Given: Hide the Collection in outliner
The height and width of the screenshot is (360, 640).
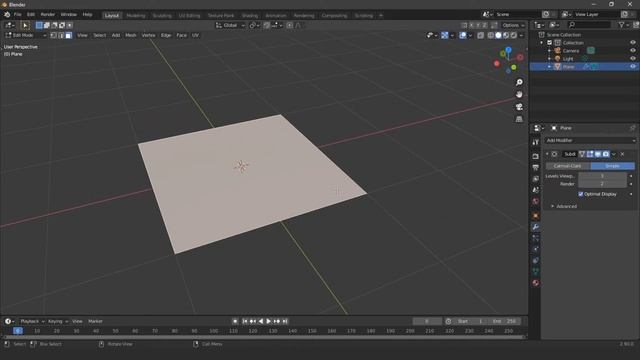Looking at the screenshot, I should click(633, 42).
